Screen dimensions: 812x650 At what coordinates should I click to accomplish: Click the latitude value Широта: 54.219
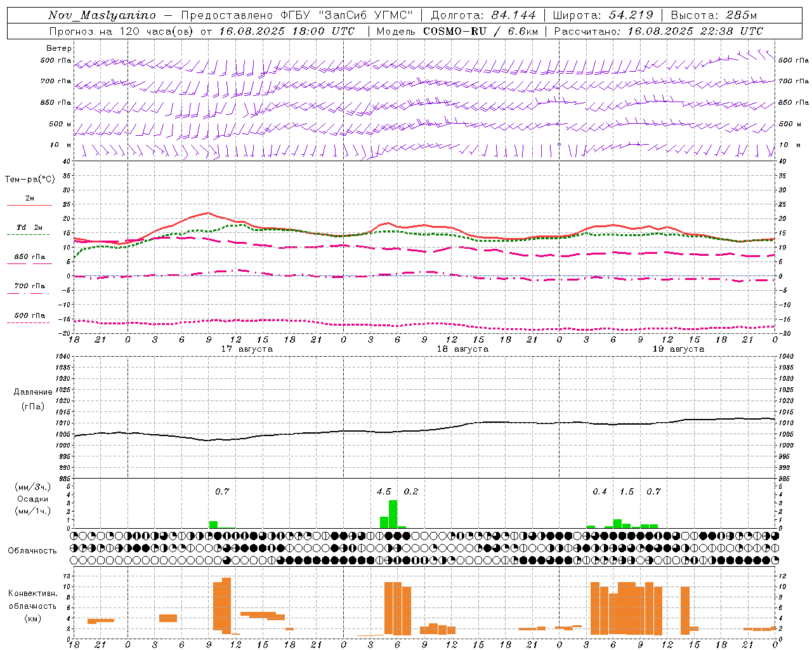click(x=603, y=15)
